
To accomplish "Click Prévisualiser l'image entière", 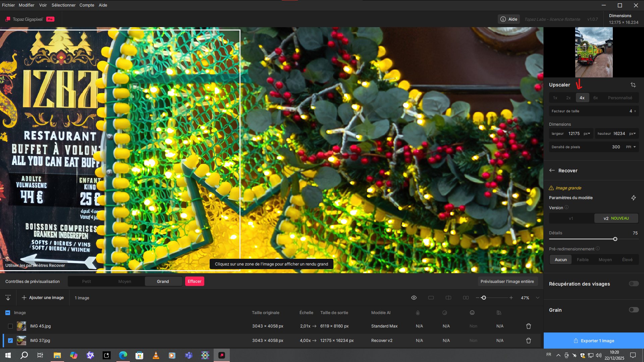I will (508, 282).
